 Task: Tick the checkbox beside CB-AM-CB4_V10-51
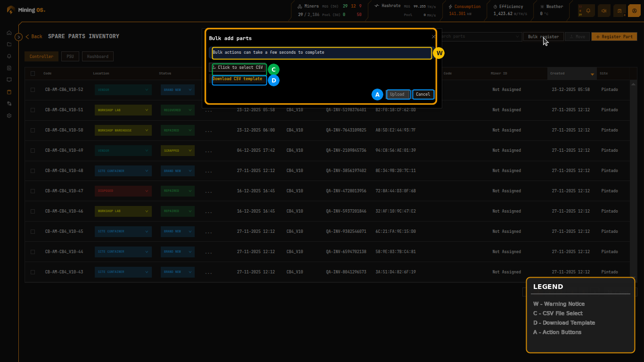(33, 110)
